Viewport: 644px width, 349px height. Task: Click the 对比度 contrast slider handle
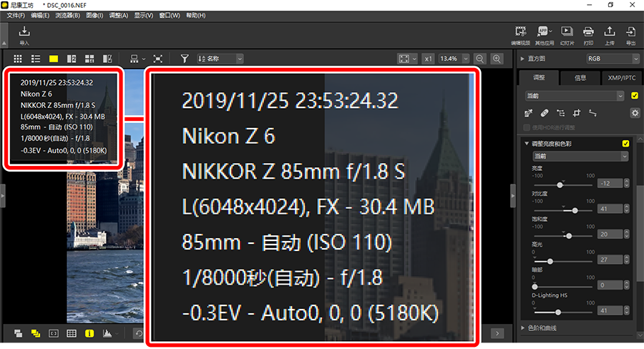(575, 211)
